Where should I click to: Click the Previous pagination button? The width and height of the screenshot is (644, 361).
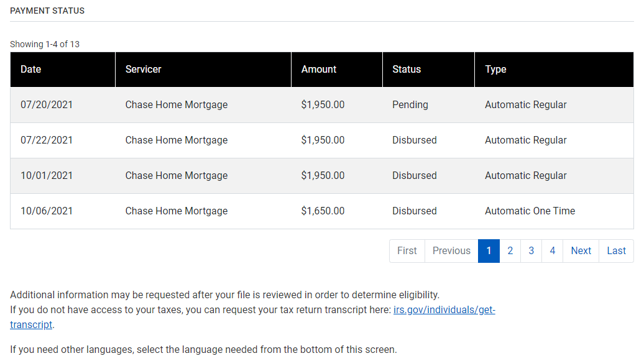click(451, 250)
